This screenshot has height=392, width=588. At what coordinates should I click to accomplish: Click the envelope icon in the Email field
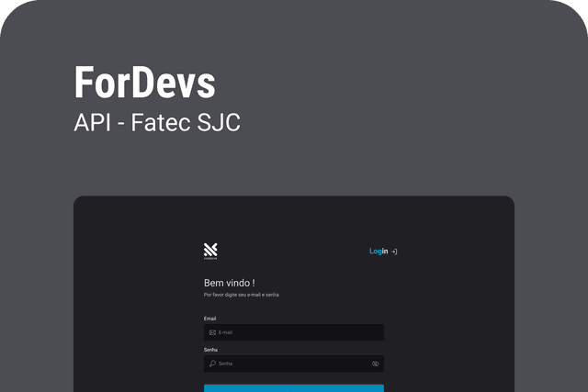tap(212, 332)
